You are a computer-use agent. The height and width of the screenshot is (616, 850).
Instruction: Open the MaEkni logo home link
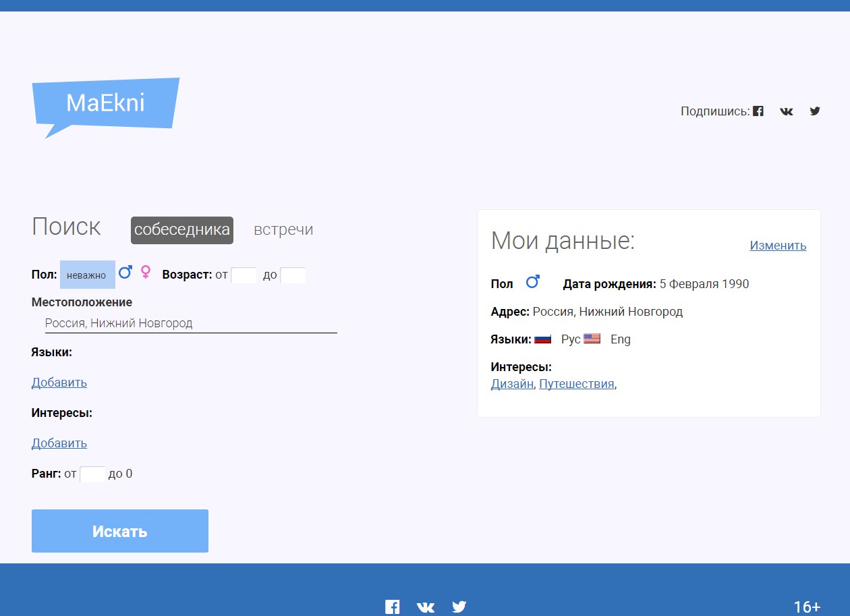pyautogui.click(x=106, y=107)
